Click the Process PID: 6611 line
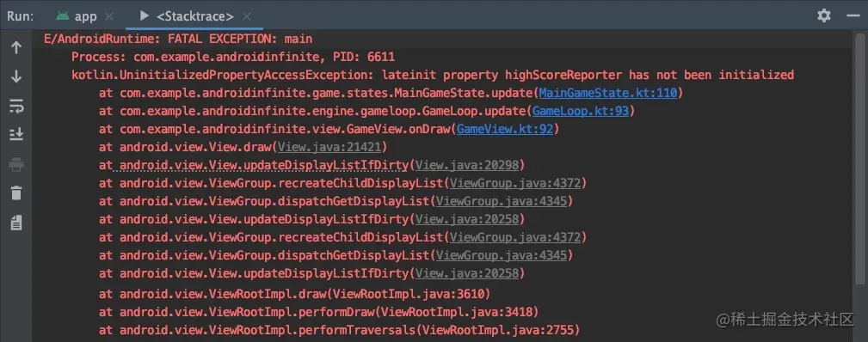The width and height of the screenshot is (868, 342). 233,57
